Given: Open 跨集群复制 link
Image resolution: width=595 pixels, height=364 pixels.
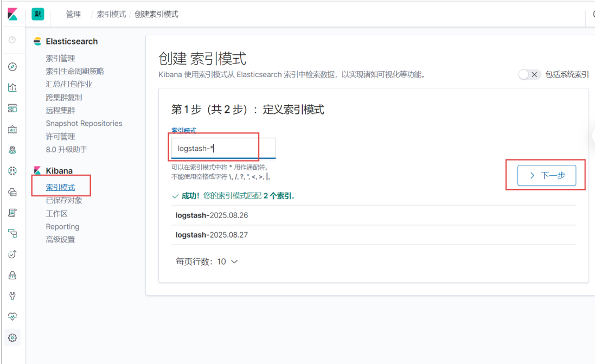Looking at the screenshot, I should [64, 98].
